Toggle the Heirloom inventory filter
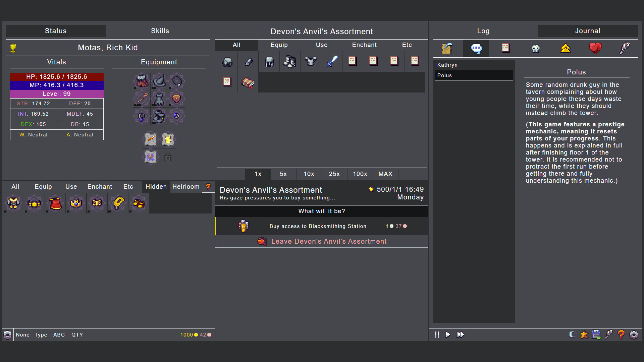644x362 pixels. (x=186, y=187)
